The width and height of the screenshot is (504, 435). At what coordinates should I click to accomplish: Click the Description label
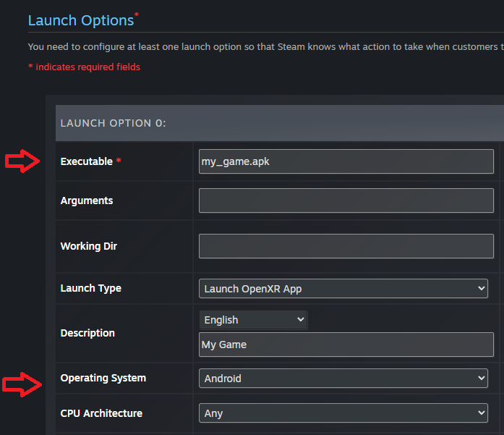click(x=87, y=333)
